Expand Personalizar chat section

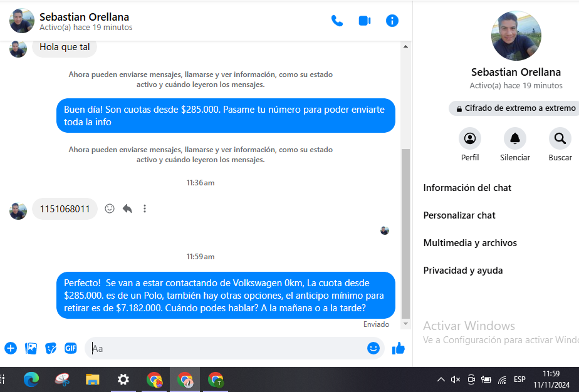(x=459, y=215)
